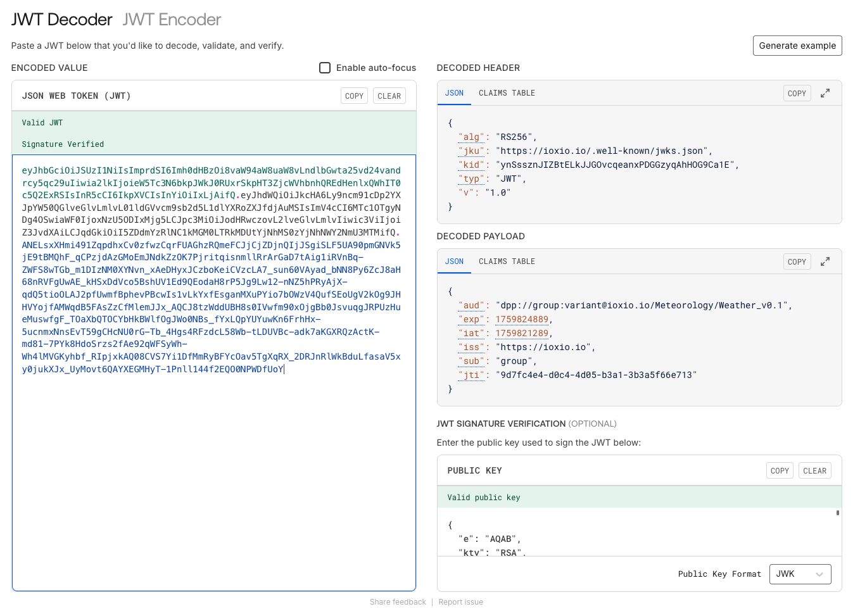The height and width of the screenshot is (616, 860).
Task: Open Claims Table tab in Decoded Payload
Action: pos(507,261)
